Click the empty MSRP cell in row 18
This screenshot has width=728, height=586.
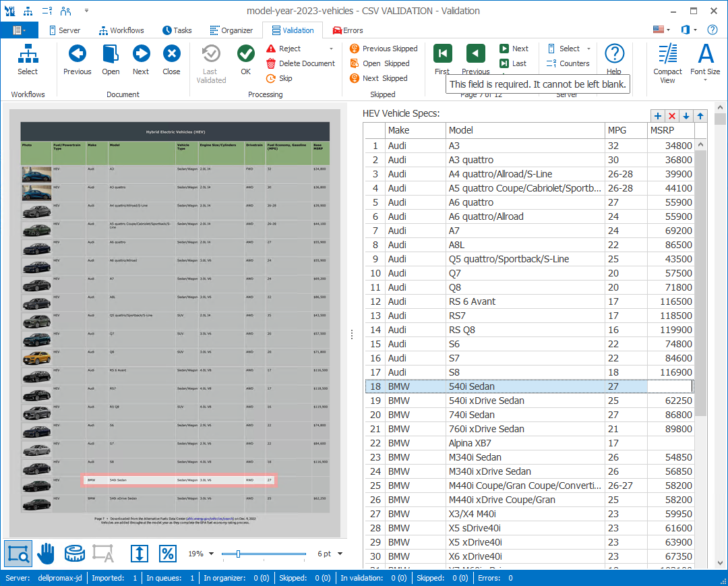670,386
